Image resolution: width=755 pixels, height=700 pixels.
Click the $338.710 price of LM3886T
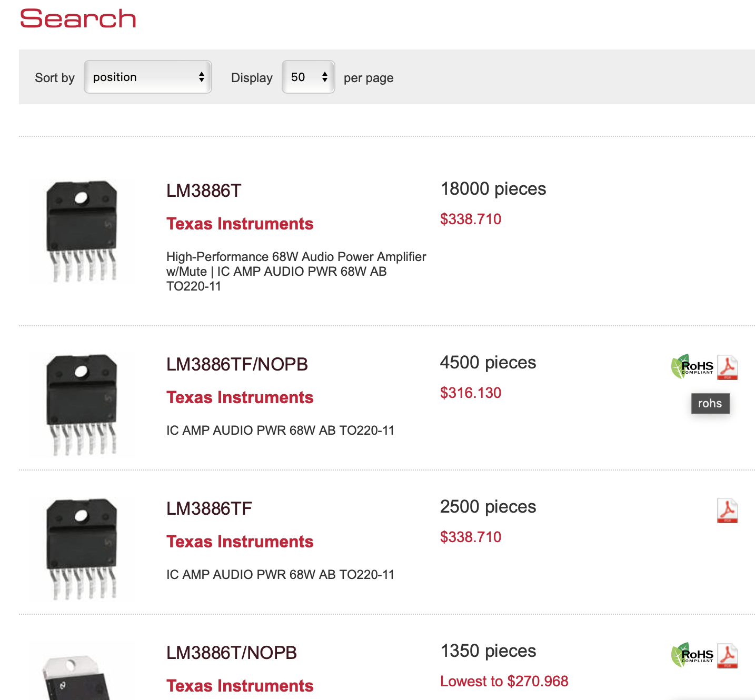(471, 219)
